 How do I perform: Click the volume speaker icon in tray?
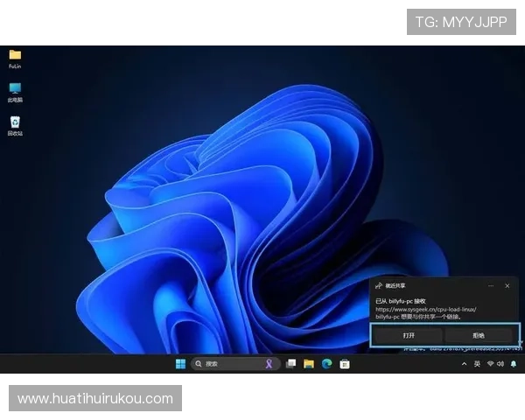pos(500,364)
